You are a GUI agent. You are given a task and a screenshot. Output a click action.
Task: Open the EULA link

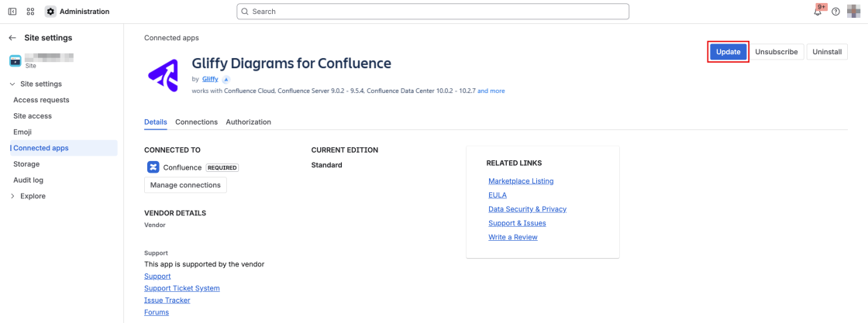coord(498,195)
